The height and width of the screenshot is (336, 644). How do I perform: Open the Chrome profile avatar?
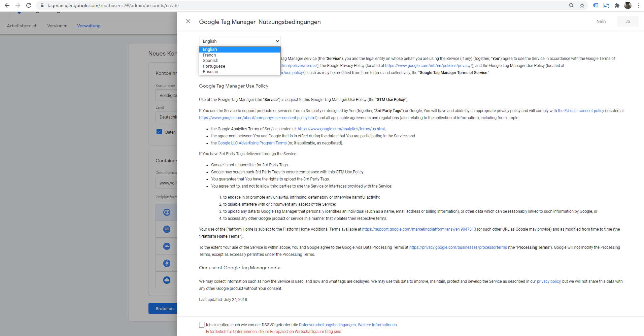tap(628, 5)
